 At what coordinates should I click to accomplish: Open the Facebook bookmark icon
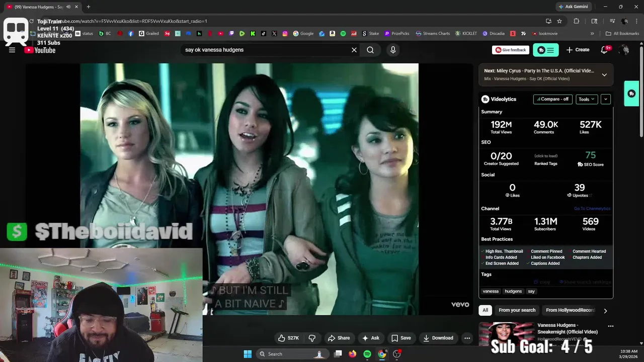(131, 34)
